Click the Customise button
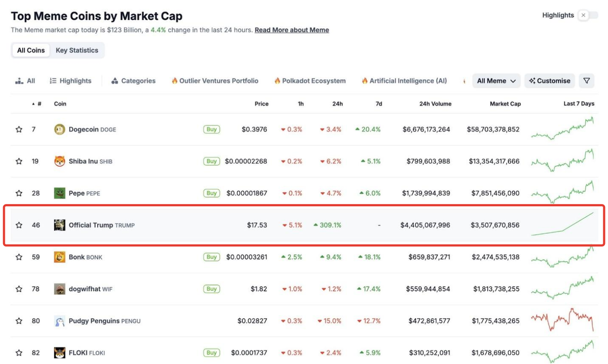 pyautogui.click(x=550, y=80)
